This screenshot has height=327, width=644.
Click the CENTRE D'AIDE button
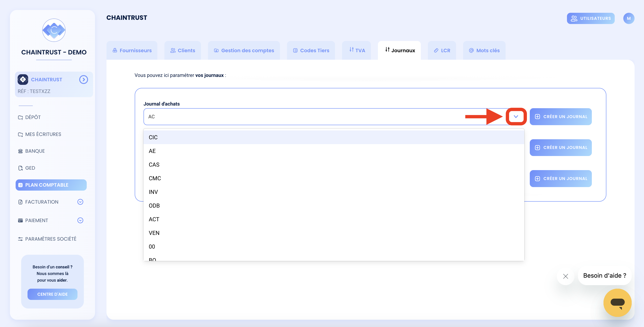[x=53, y=294]
